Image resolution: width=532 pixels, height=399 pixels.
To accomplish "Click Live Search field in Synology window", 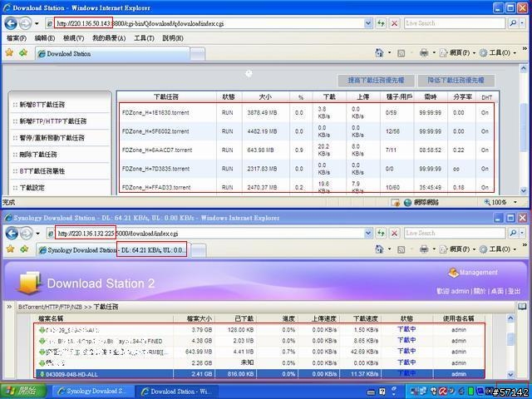I will [x=455, y=233].
